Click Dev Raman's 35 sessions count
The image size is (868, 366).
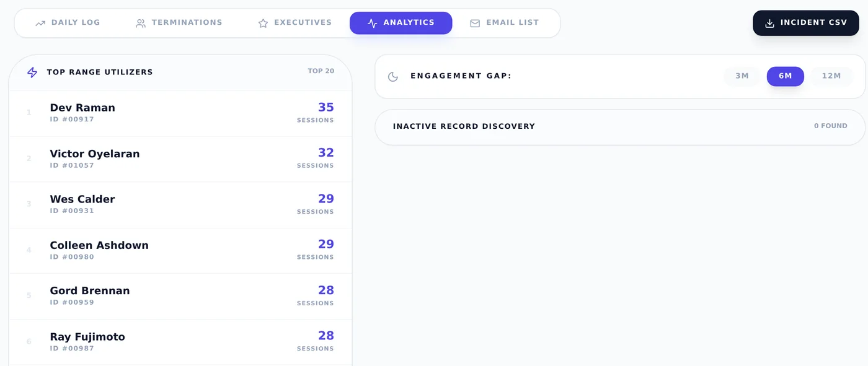tap(326, 107)
